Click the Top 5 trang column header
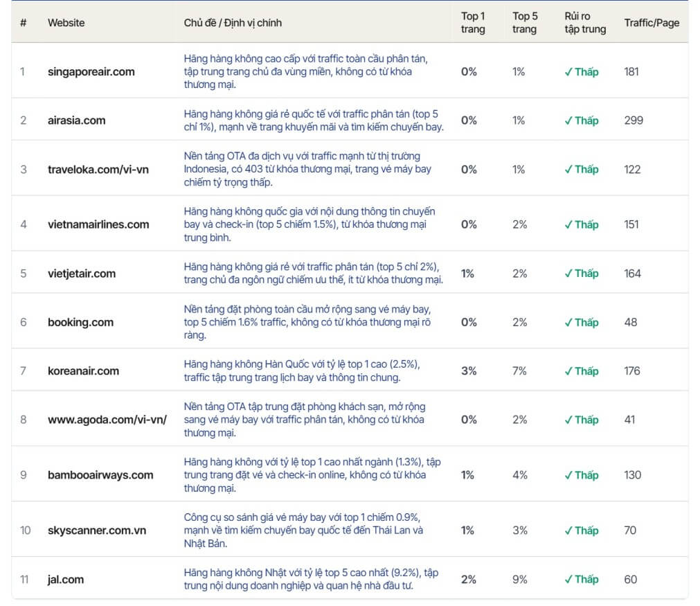The image size is (700, 606). point(525,23)
